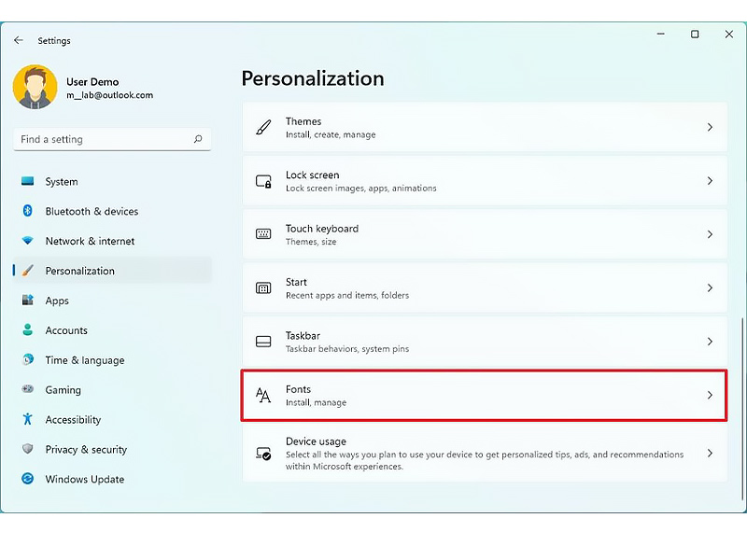Open Device usage settings
747x560 pixels.
click(x=485, y=454)
